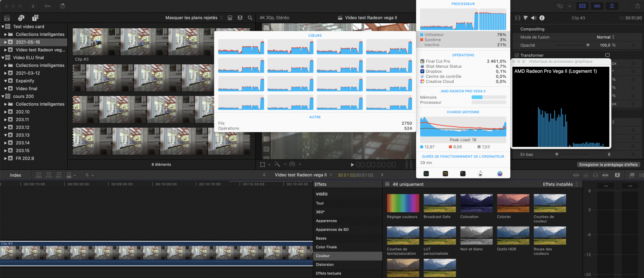The image size is (644, 278).
Task: Enable the 4K uniquement checkbox
Action: coord(387,184)
